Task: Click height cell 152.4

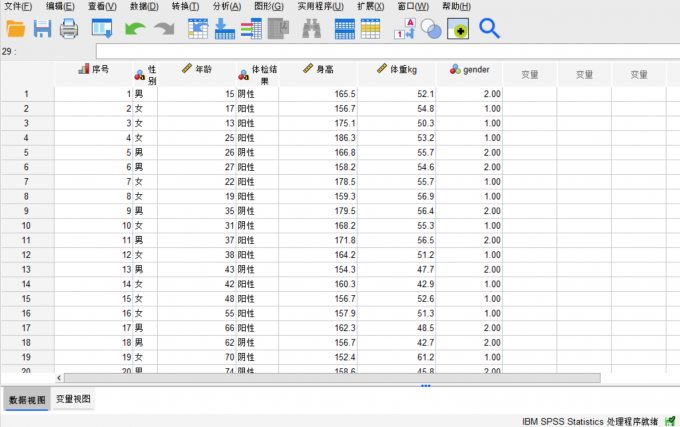Action: [x=318, y=357]
